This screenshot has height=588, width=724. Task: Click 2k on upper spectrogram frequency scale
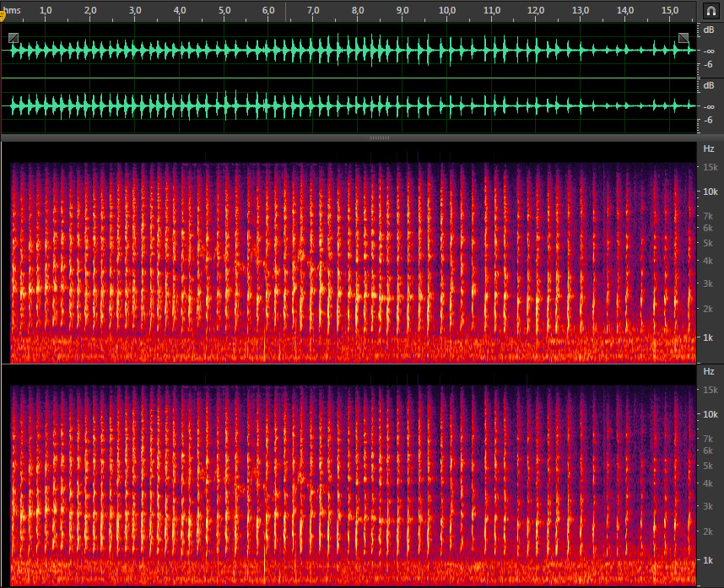[708, 309]
